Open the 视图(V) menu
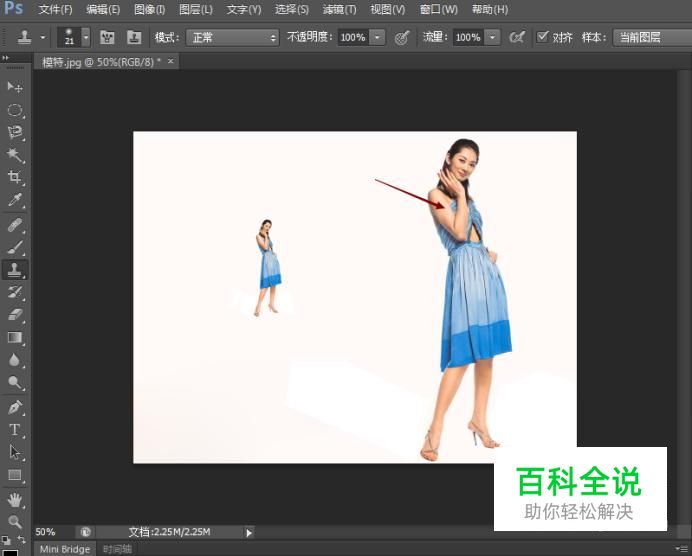 pyautogui.click(x=387, y=9)
